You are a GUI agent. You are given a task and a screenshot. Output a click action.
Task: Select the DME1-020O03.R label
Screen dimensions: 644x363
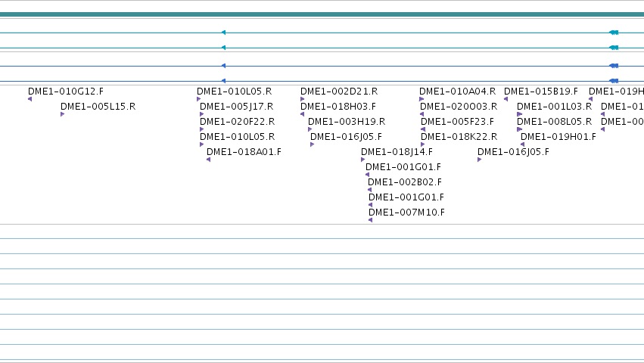coord(459,107)
